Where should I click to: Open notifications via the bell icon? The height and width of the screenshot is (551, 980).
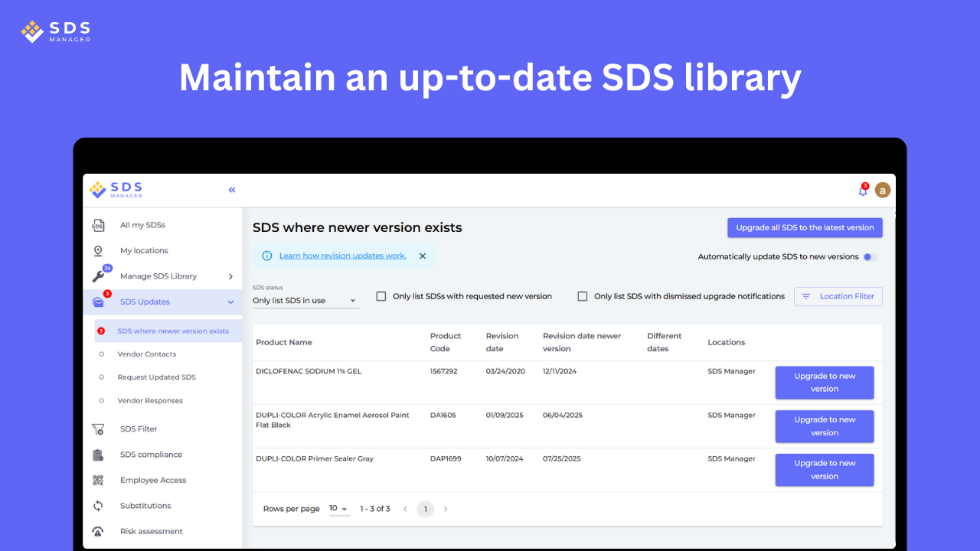pos(863,191)
